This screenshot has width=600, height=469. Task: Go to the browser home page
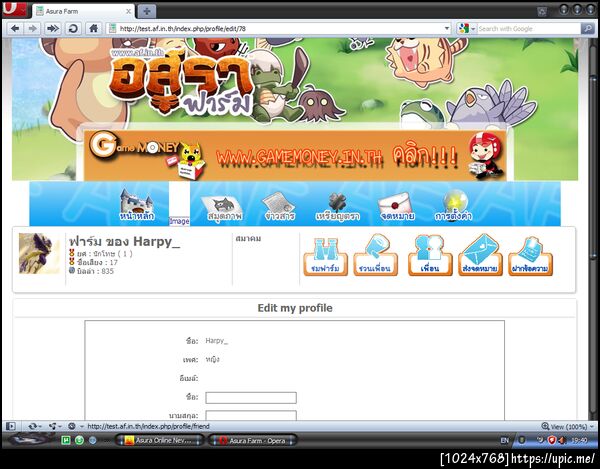coord(93,28)
